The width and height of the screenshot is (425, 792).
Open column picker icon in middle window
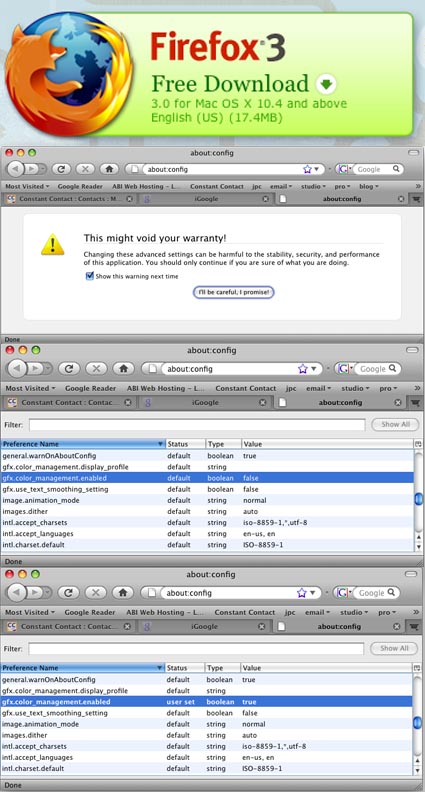tap(418, 444)
